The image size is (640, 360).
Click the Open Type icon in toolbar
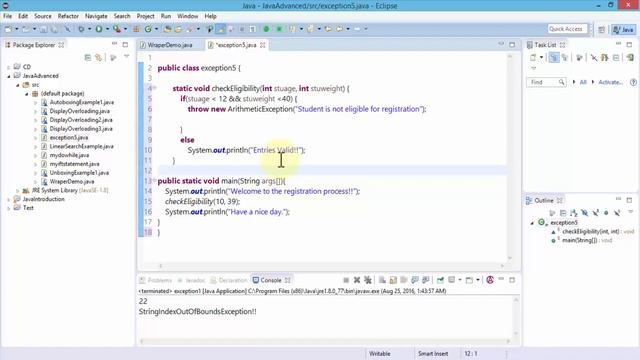pos(167,29)
